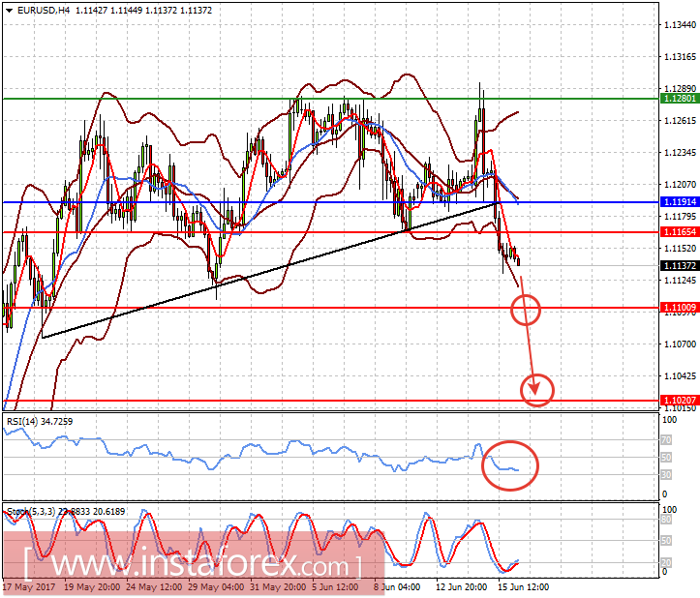Click the 8 Jun 04:00 time label

tap(397, 586)
